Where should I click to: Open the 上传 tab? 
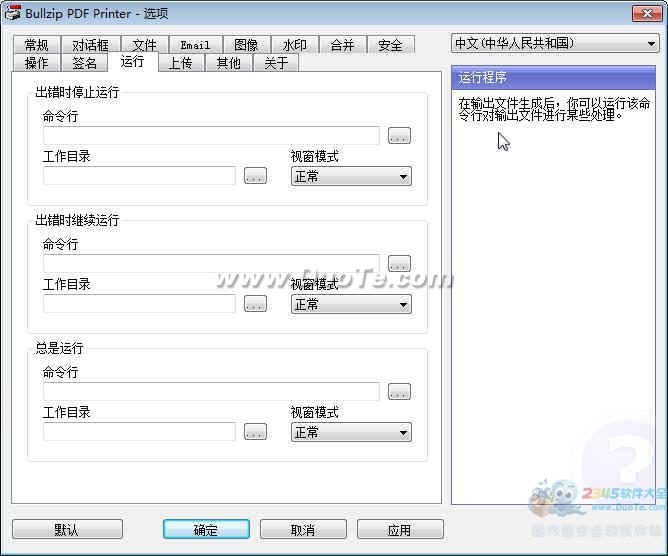(x=181, y=63)
